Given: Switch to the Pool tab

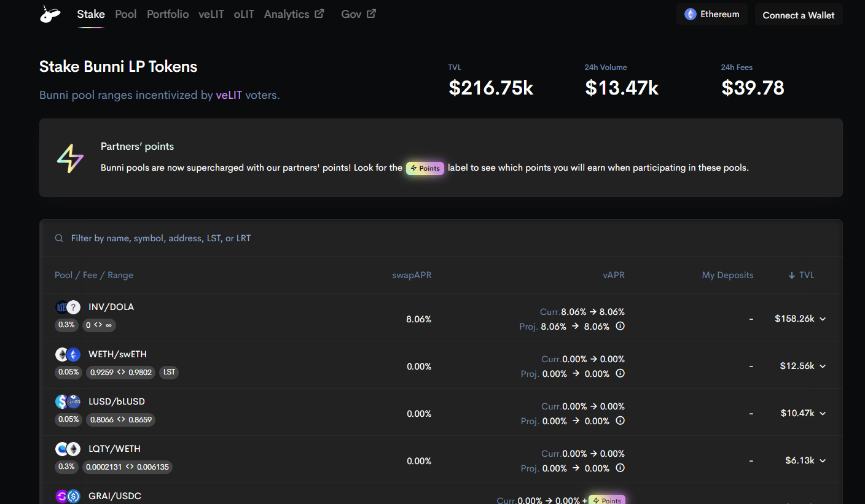Looking at the screenshot, I should click(x=126, y=14).
